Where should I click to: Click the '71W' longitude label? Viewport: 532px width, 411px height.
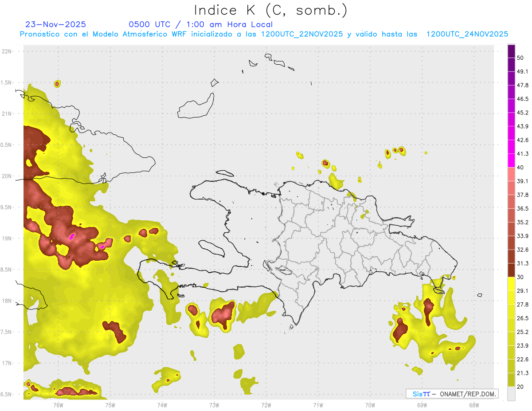point(318,405)
